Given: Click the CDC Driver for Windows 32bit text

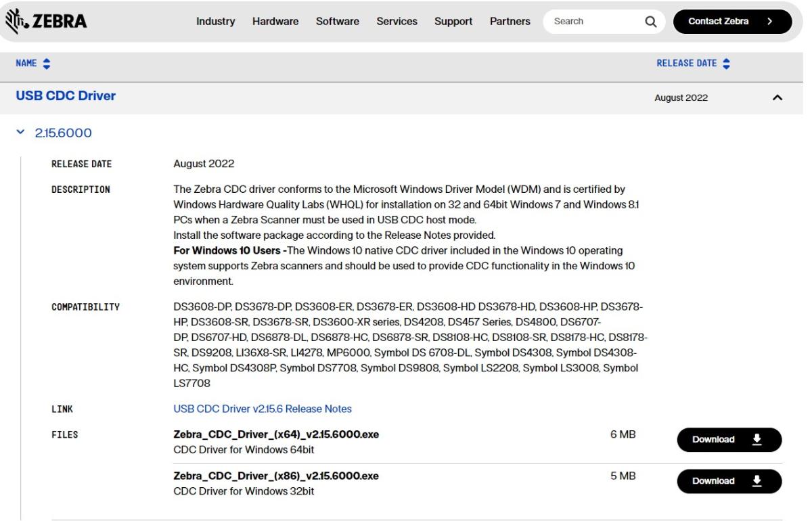Looking at the screenshot, I should pyautogui.click(x=244, y=492).
